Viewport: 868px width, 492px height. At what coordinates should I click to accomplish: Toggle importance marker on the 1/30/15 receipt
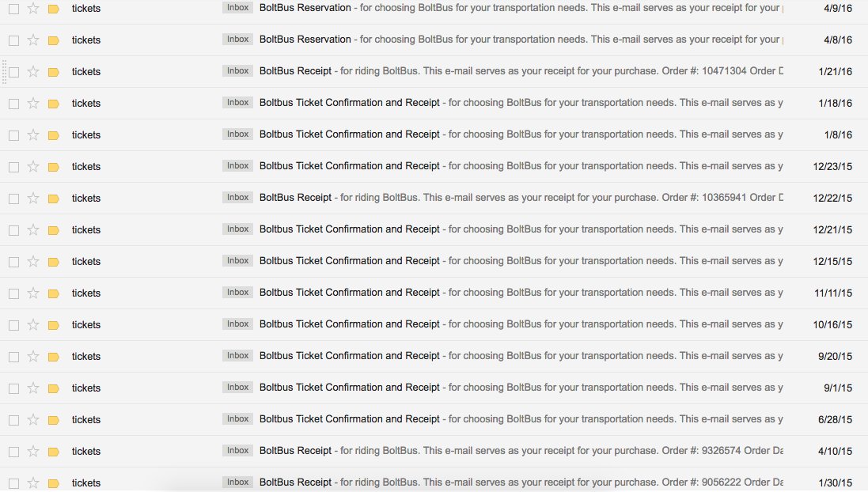(x=54, y=483)
